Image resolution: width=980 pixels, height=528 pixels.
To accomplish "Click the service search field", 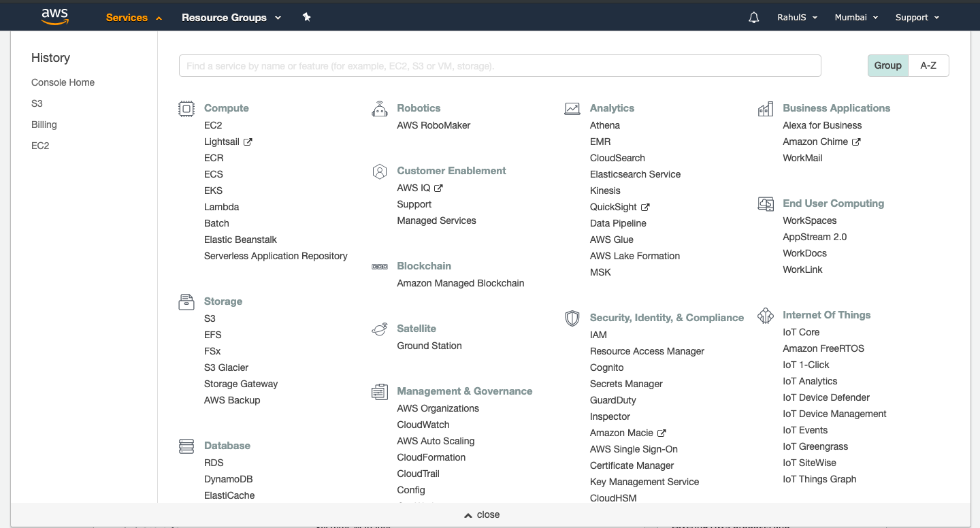I will tap(500, 65).
